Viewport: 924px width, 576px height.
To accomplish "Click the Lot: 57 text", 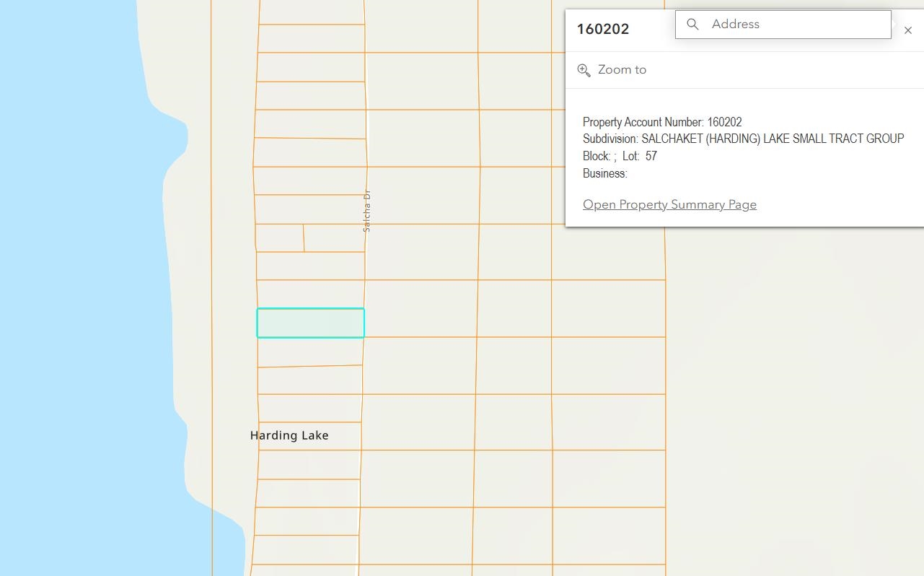I will pos(640,156).
